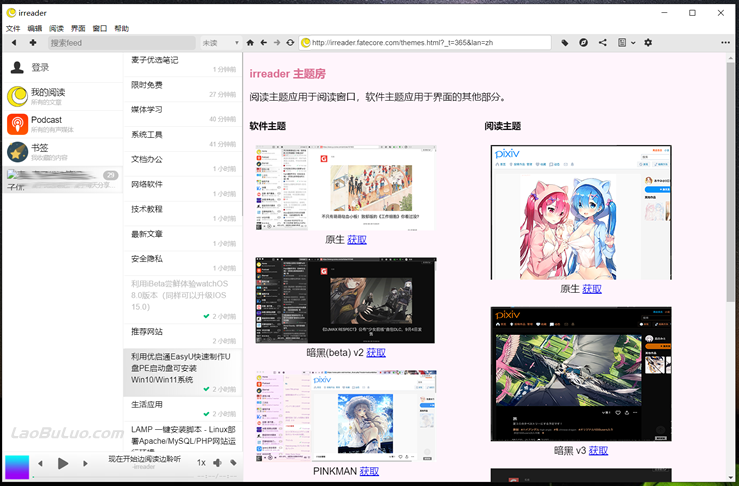The width and height of the screenshot is (739, 486).
Task: Get the 原生 software theme
Action: (357, 239)
